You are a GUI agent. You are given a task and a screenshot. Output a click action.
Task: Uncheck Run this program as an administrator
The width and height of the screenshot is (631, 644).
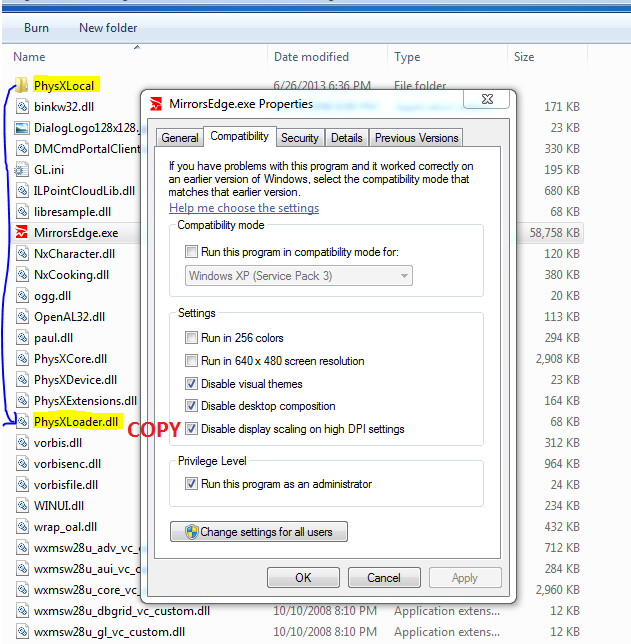[191, 484]
